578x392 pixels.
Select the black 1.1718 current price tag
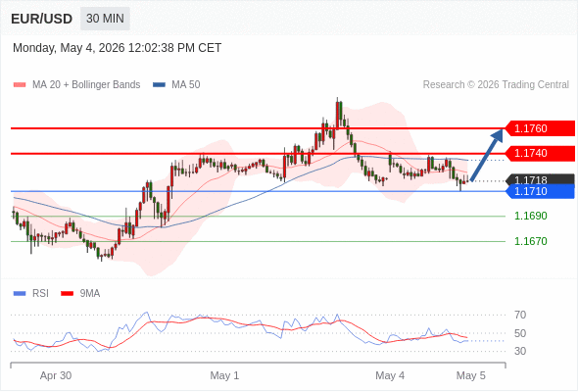tap(540, 179)
